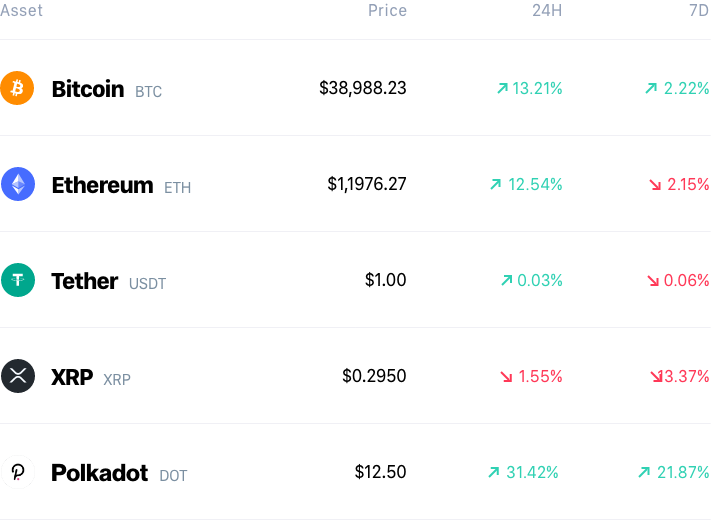
Task: Sort by the Asset column header
Action: click(21, 10)
